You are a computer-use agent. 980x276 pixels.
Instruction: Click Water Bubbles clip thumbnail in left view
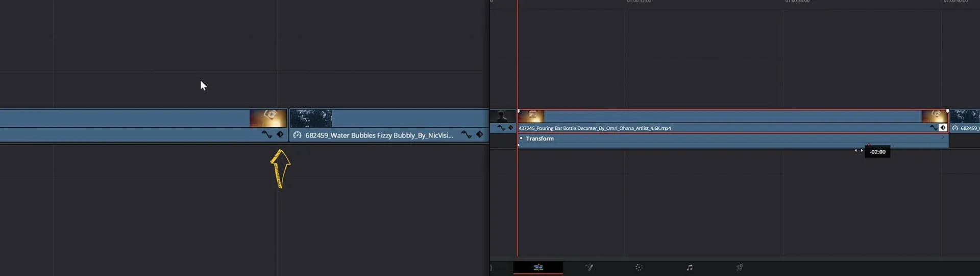[311, 118]
